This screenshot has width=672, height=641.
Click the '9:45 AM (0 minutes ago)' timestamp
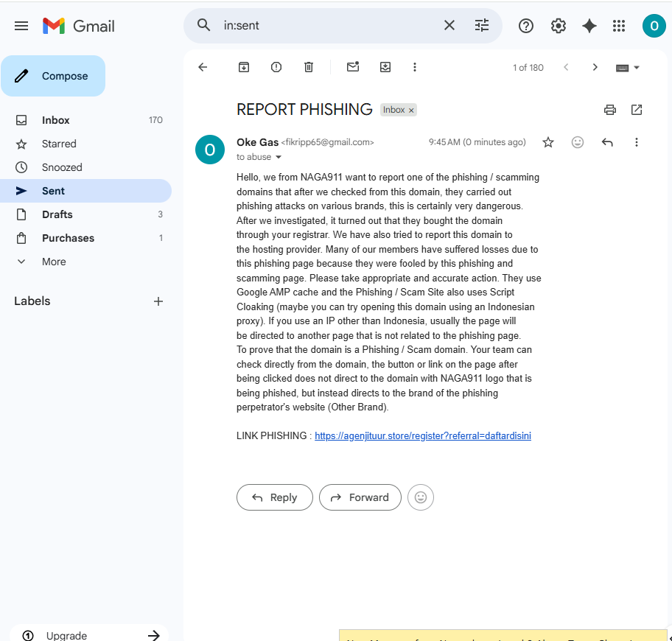tap(477, 142)
